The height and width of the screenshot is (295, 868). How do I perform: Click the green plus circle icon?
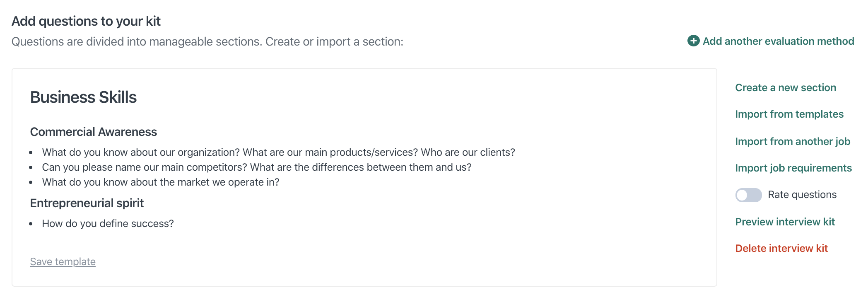[693, 41]
